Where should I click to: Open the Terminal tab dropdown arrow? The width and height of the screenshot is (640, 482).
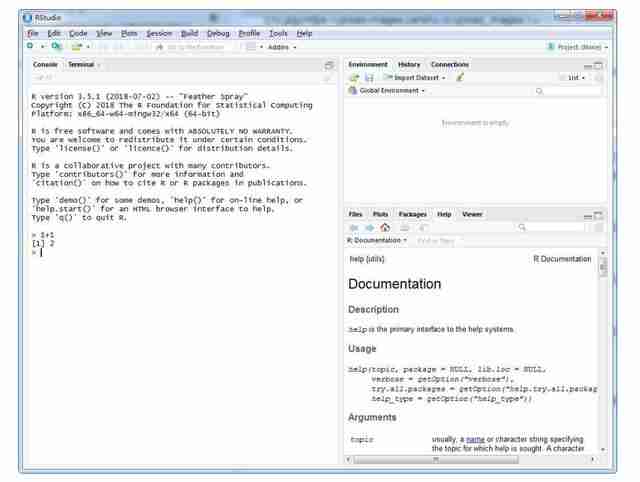[x=99, y=65]
